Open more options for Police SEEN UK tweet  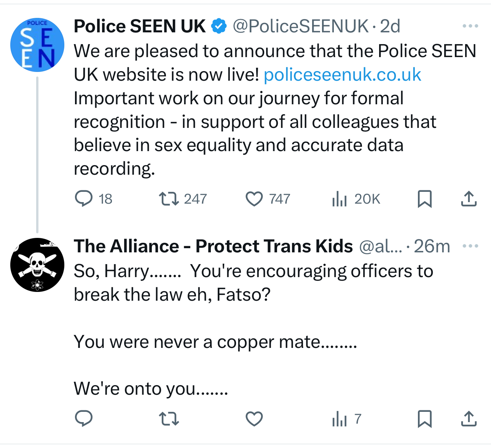(470, 26)
